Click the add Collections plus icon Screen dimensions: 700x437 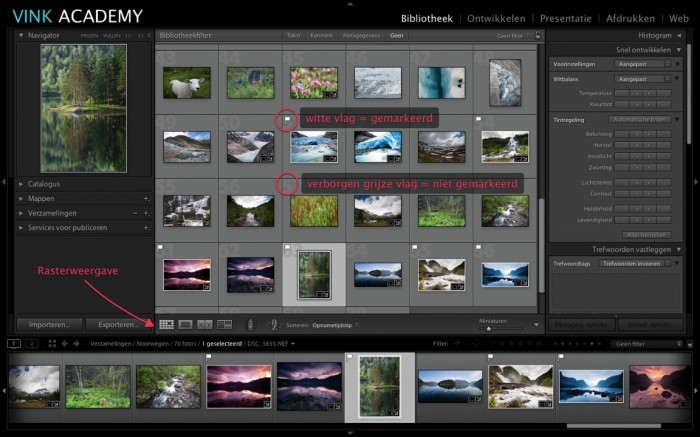click(145, 213)
